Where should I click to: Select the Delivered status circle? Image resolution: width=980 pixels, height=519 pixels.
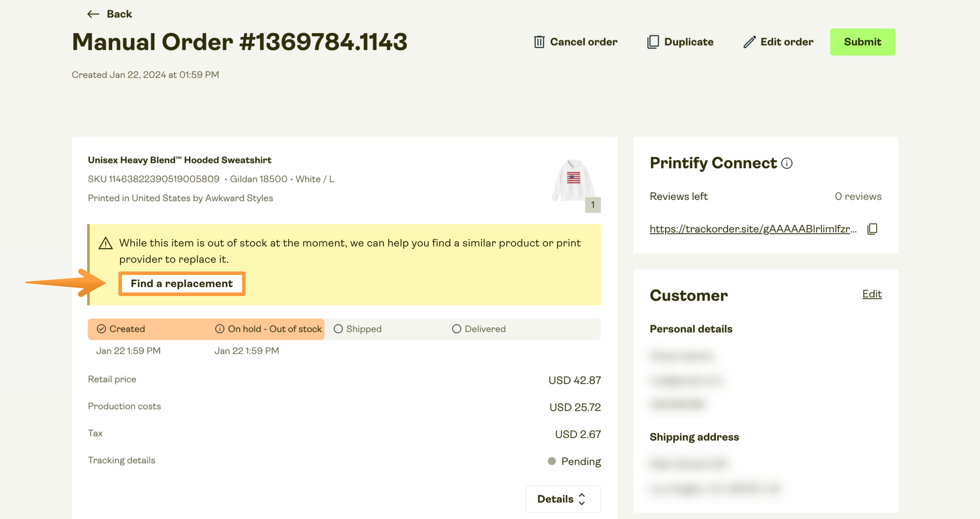456,329
